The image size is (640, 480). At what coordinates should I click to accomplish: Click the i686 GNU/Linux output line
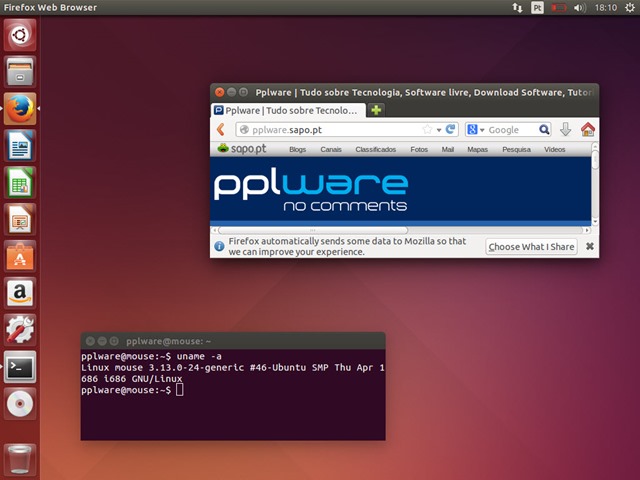tap(131, 379)
